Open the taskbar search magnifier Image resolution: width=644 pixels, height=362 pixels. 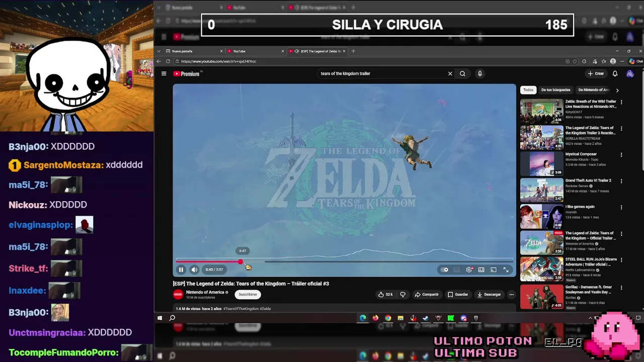click(x=172, y=318)
